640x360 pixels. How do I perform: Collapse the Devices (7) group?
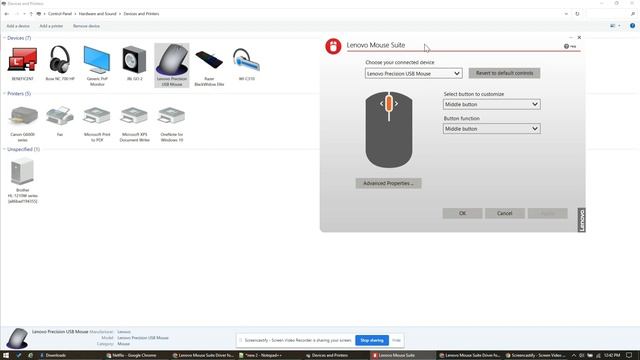click(x=4, y=38)
